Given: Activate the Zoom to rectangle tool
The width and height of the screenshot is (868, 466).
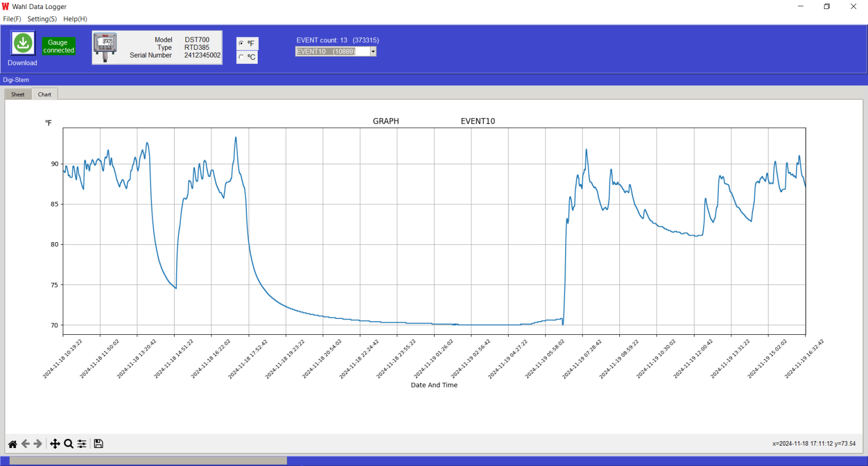Looking at the screenshot, I should coord(68,444).
